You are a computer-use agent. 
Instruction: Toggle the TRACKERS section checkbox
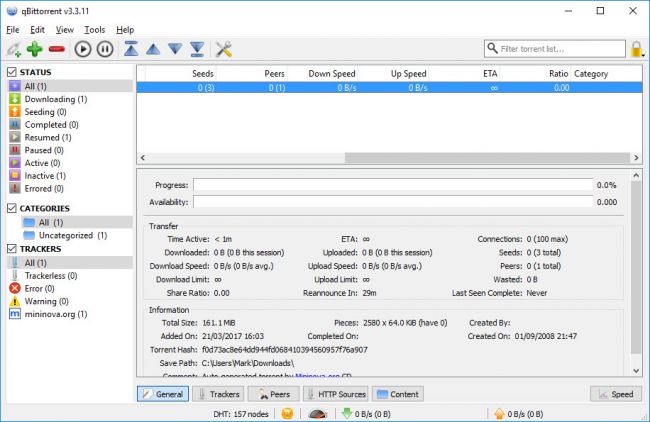coord(11,248)
